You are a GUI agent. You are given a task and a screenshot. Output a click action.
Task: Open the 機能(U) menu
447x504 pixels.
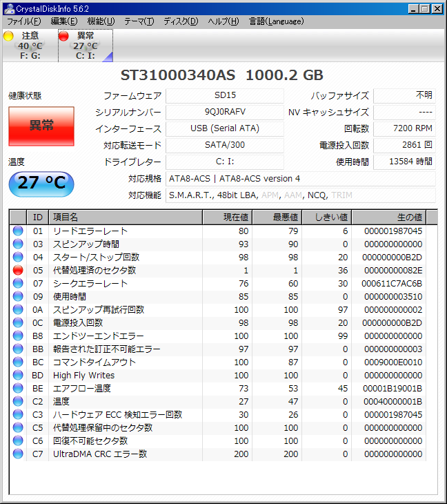click(101, 21)
